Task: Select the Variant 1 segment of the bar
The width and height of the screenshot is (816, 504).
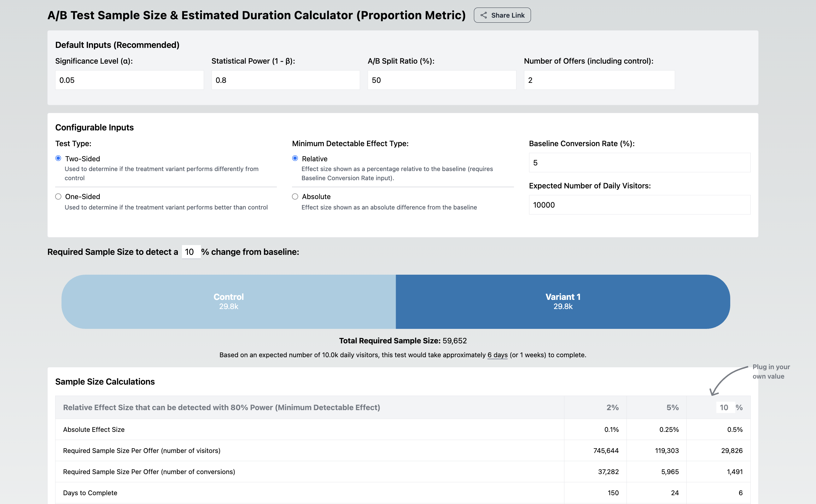Action: coord(563,301)
